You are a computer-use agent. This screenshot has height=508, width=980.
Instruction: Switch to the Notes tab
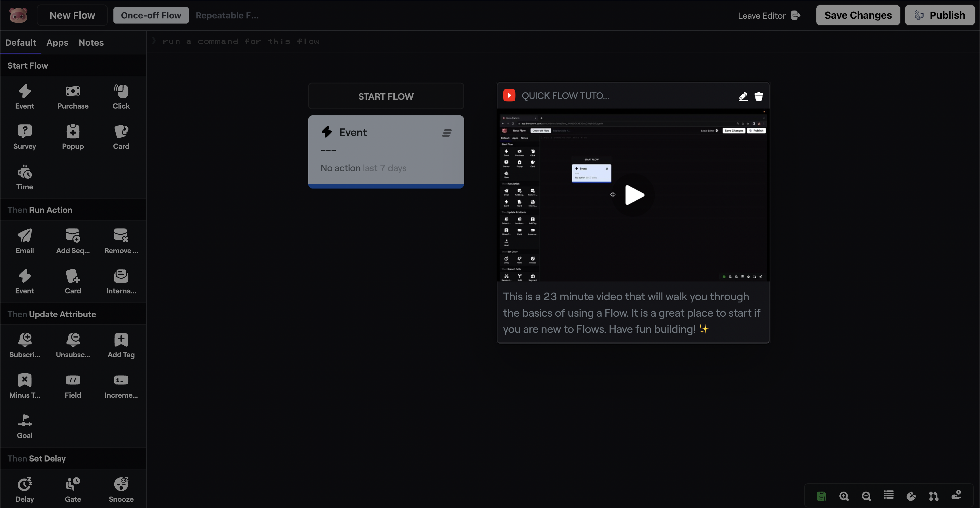tap(91, 43)
